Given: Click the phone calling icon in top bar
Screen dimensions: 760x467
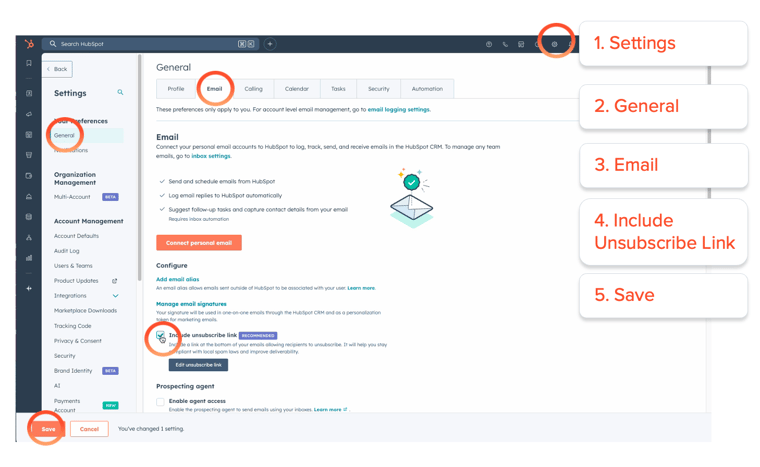Looking at the screenshot, I should coord(505,44).
